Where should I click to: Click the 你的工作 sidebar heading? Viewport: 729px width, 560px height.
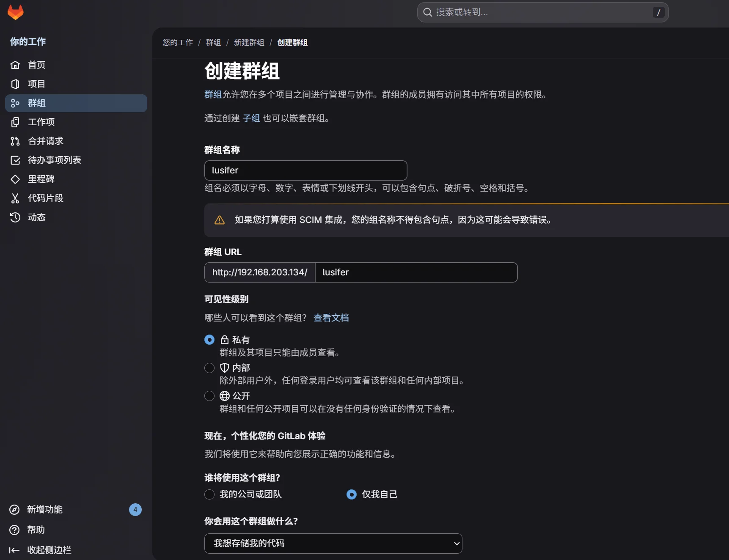(28, 41)
